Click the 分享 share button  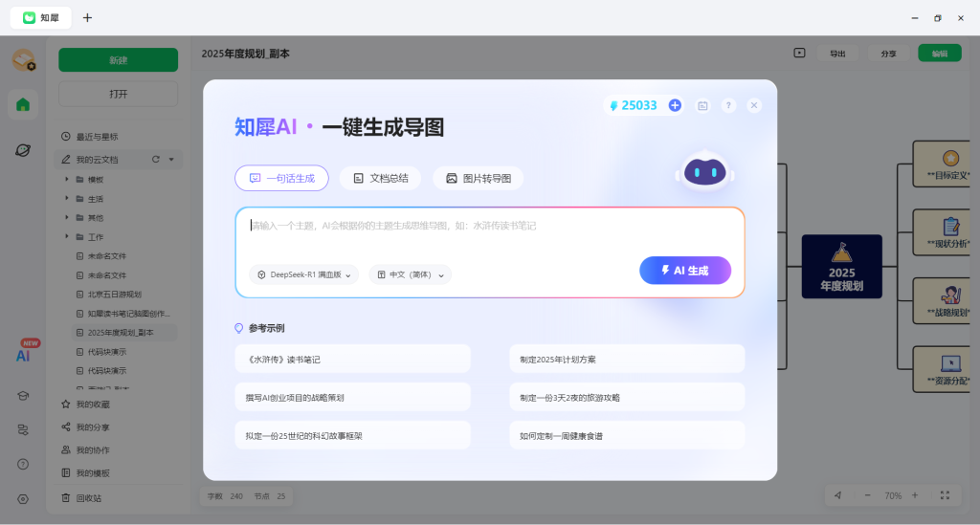[x=888, y=54]
